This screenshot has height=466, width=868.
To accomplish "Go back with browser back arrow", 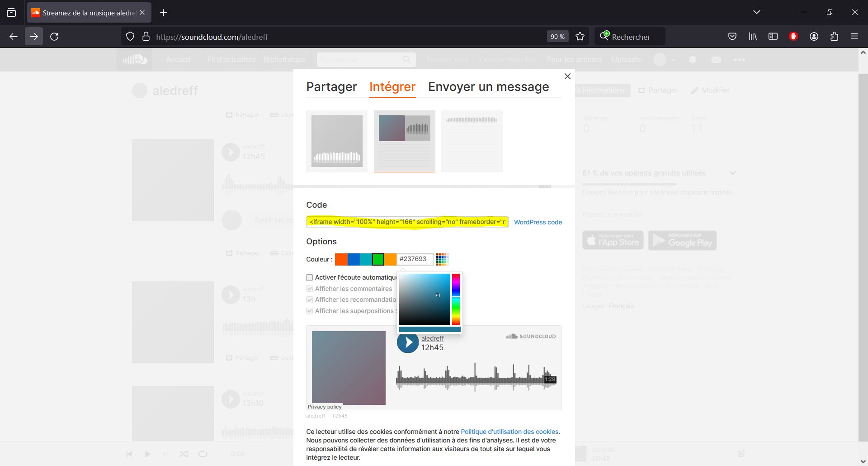I will [x=14, y=37].
